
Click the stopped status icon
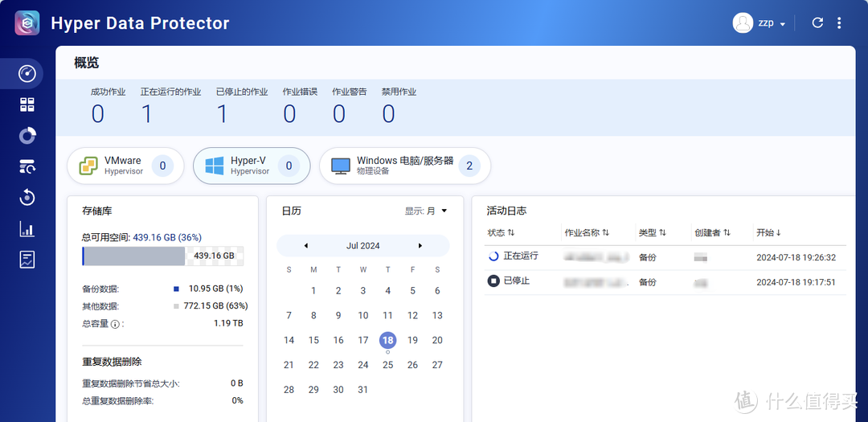click(x=493, y=281)
